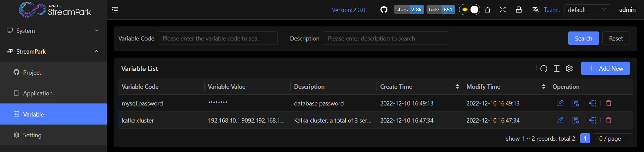Click the language translate icon
This screenshot has width=644, height=152.
point(535,10)
